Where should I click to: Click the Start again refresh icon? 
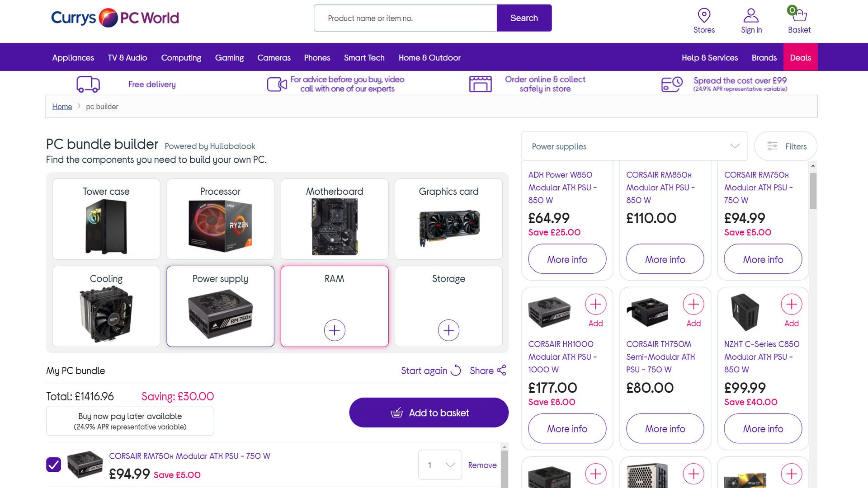click(455, 371)
